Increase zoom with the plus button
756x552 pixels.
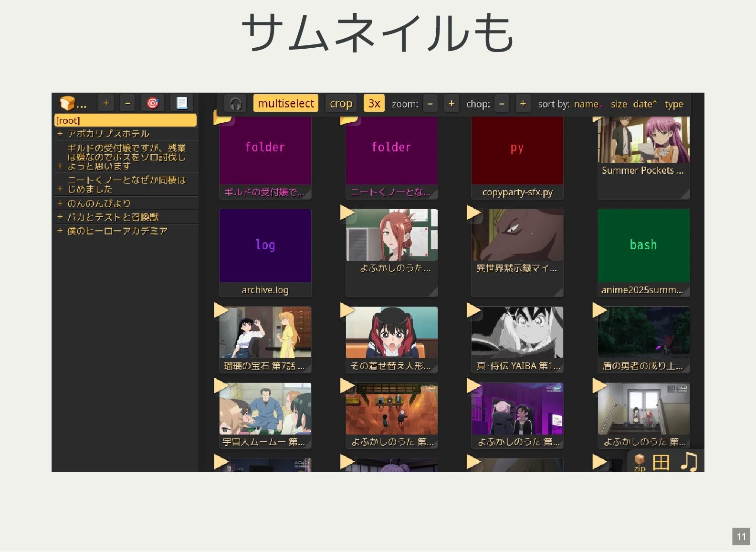point(451,104)
